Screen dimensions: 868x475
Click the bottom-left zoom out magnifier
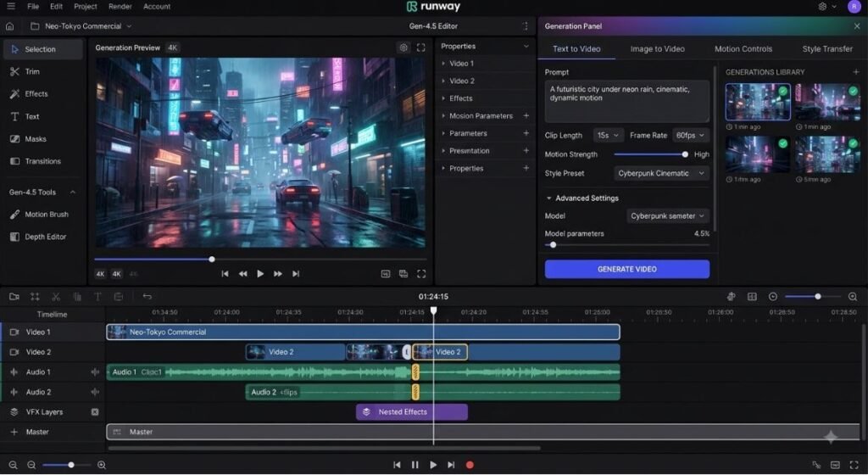pyautogui.click(x=14, y=465)
